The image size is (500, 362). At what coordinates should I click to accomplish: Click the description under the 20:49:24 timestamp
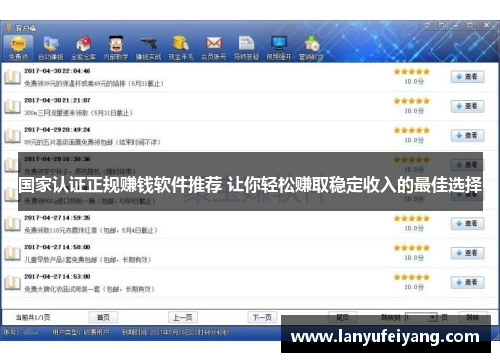(92, 142)
